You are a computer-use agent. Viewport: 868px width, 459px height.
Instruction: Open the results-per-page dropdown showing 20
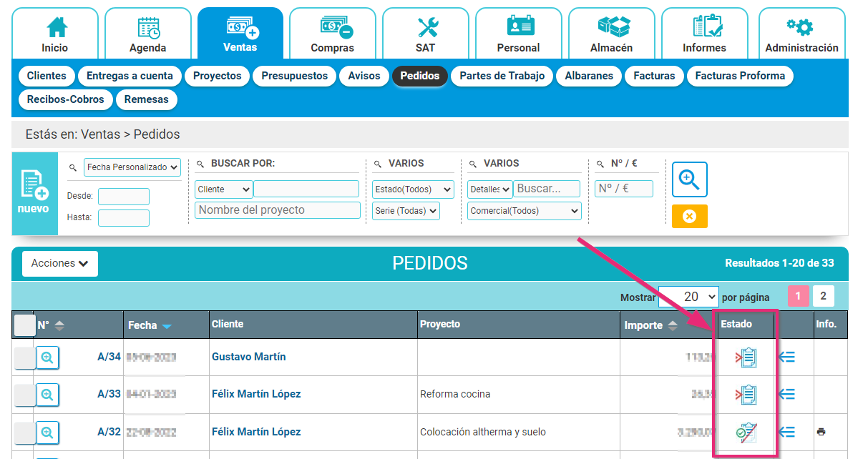[688, 297]
